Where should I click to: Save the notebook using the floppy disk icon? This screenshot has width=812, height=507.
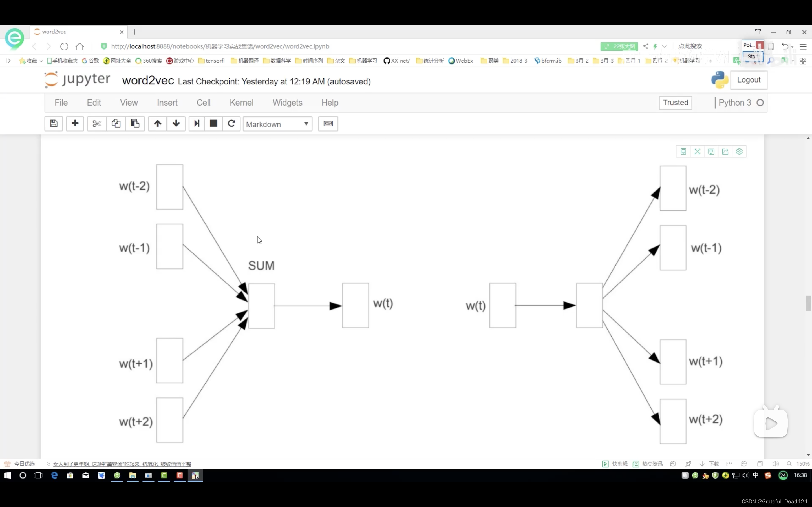coord(53,123)
